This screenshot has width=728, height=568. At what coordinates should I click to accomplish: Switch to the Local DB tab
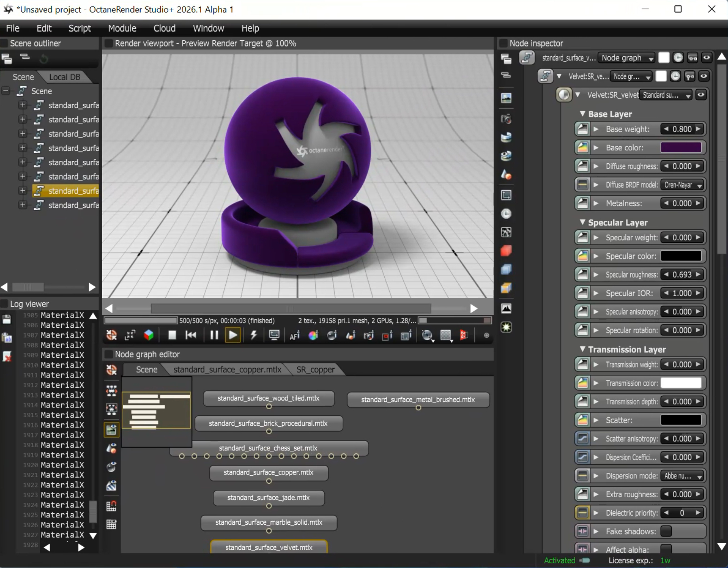coord(64,77)
